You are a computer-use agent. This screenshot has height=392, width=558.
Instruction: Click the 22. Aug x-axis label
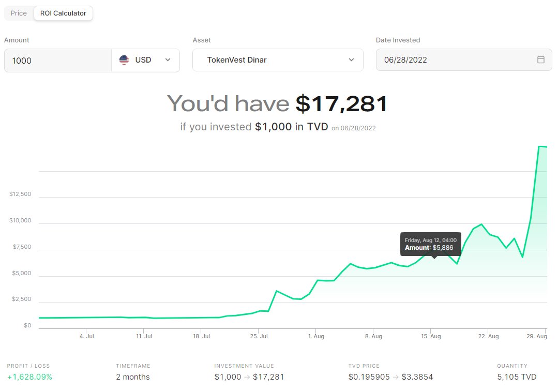click(488, 336)
